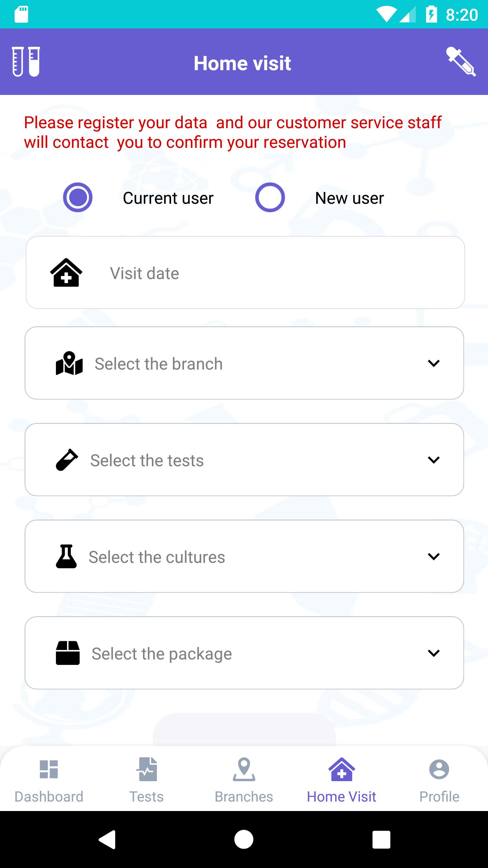Tap the Android back navigation button
Image resolution: width=488 pixels, height=868 pixels.
pos(107,840)
